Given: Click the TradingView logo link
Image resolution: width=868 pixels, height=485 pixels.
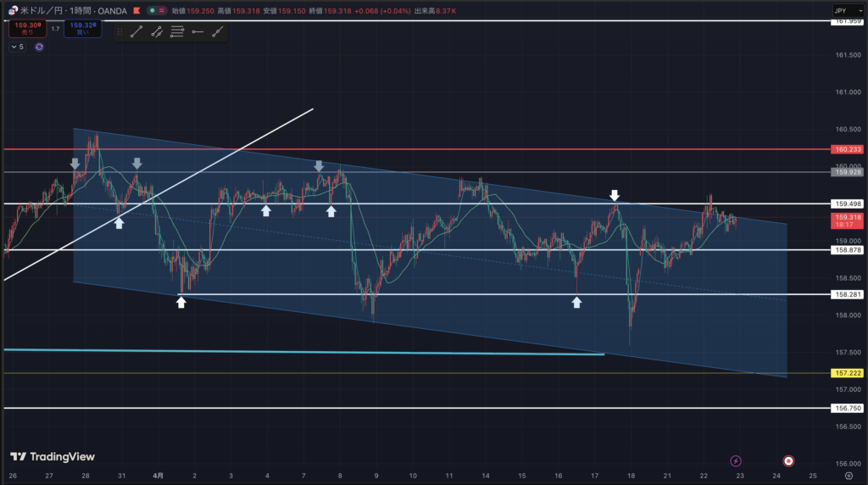Looking at the screenshot, I should point(53,456).
